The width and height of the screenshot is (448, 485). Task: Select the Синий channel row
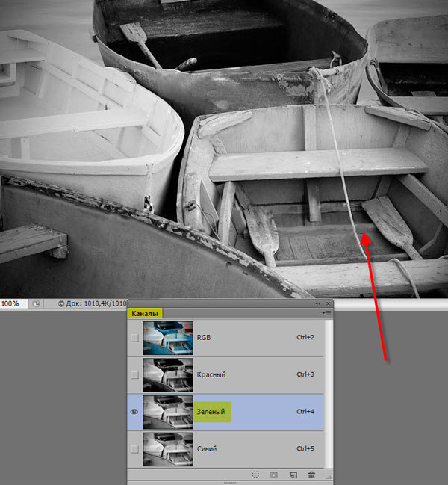(225, 449)
